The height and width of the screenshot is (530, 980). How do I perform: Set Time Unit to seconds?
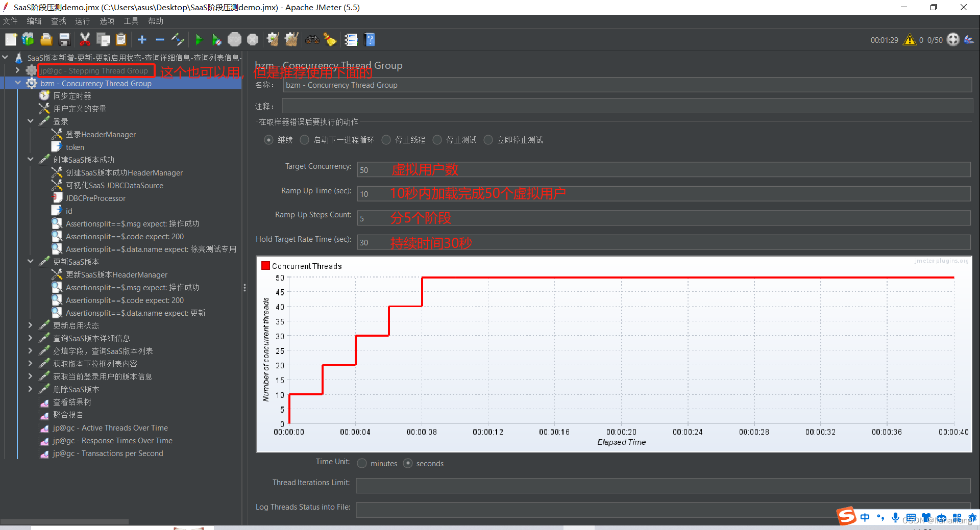click(x=408, y=463)
